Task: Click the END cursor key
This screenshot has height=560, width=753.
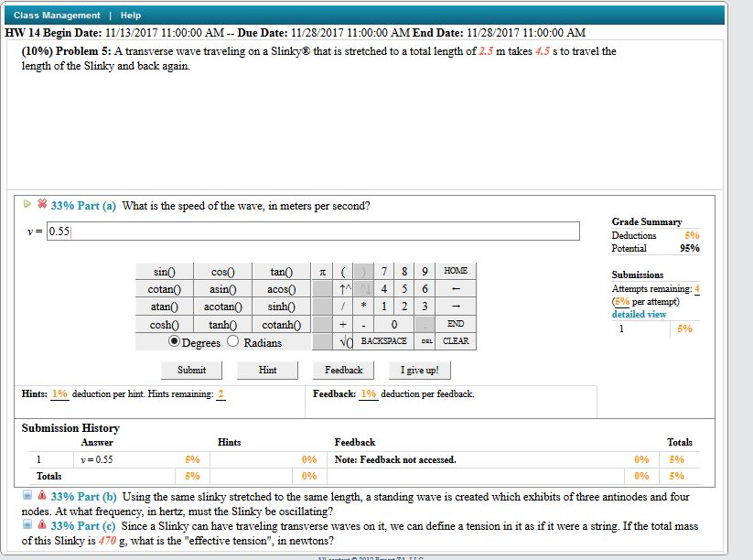Action: click(456, 324)
